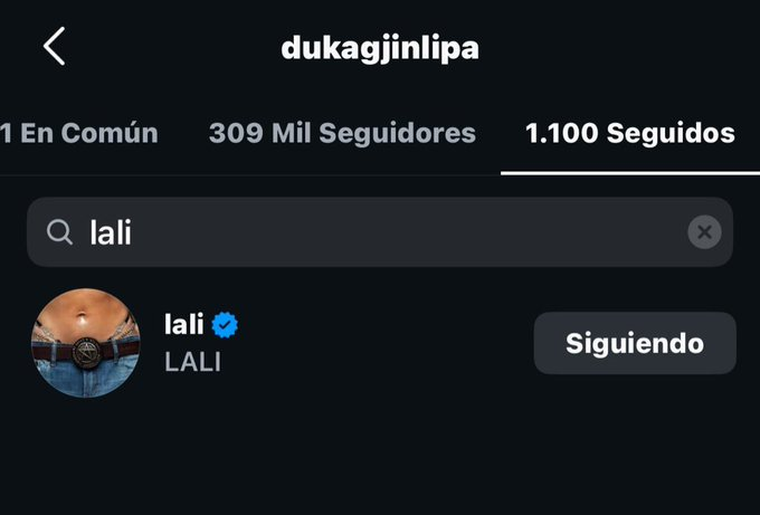Focus the search field containing lali
Image resolution: width=760 pixels, height=515 pixels.
click(x=380, y=233)
